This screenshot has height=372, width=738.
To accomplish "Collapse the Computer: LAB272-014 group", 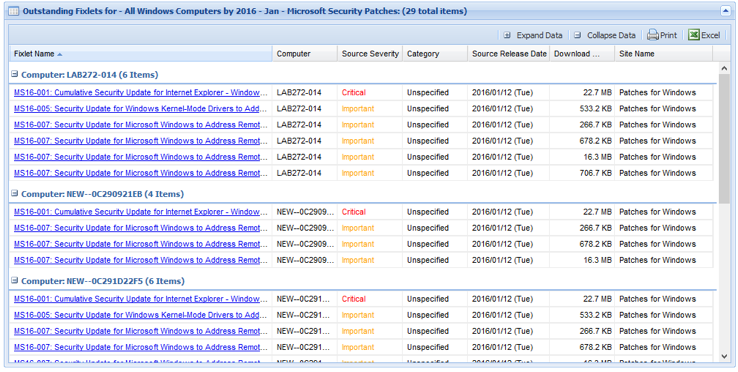I will pos(15,74).
